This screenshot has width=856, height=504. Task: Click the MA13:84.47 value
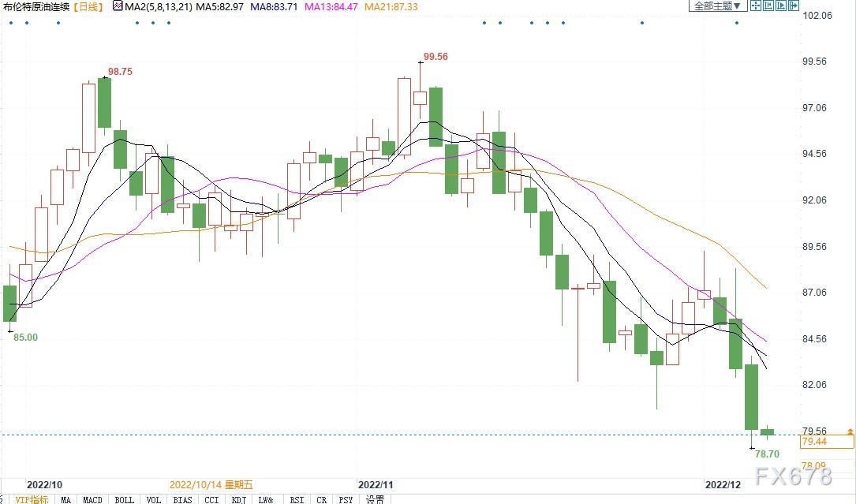(x=331, y=6)
